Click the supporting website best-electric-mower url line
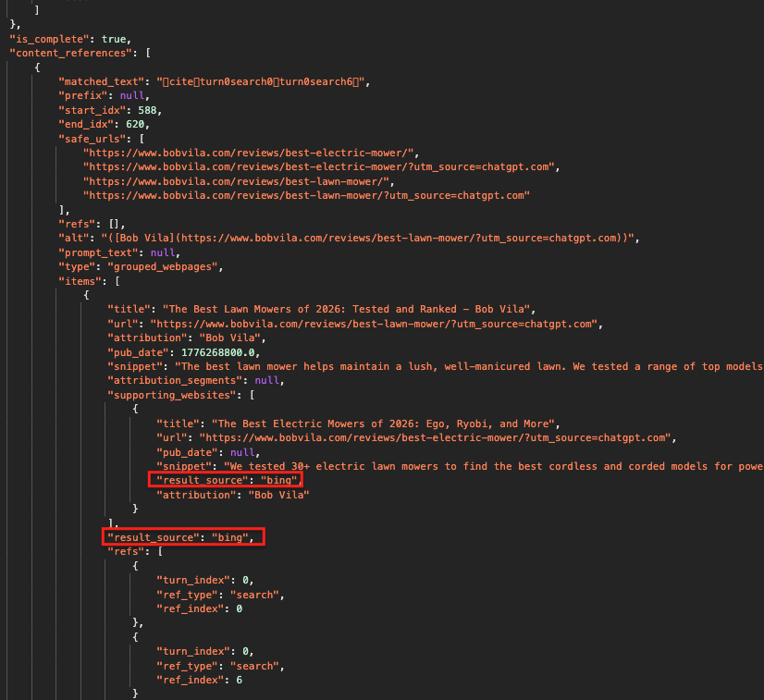This screenshot has height=700, width=764. pos(416,438)
